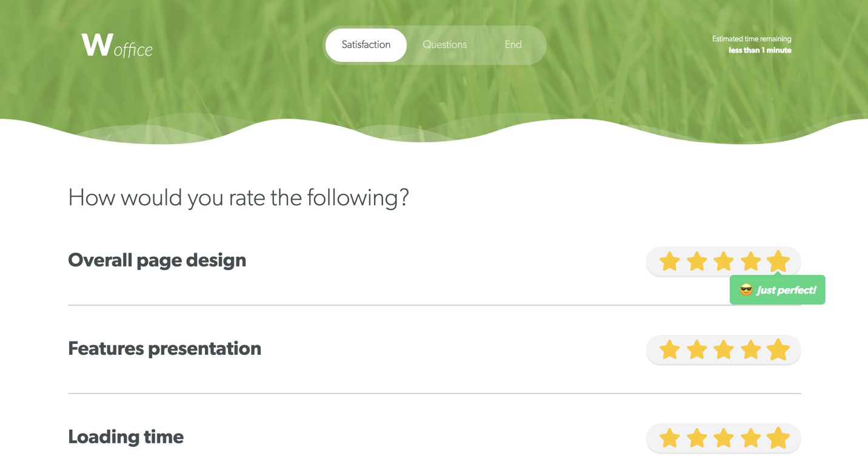Click the first star for Overall page design

669,262
